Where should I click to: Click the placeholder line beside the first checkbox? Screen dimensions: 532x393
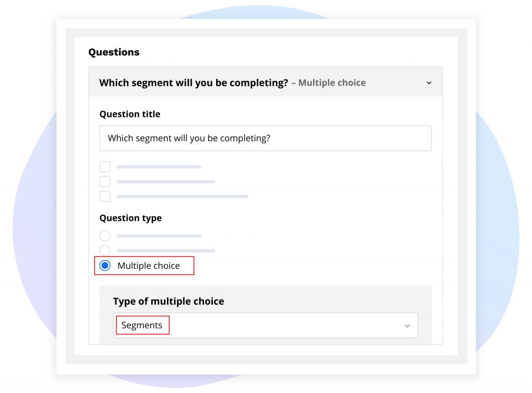tap(159, 167)
